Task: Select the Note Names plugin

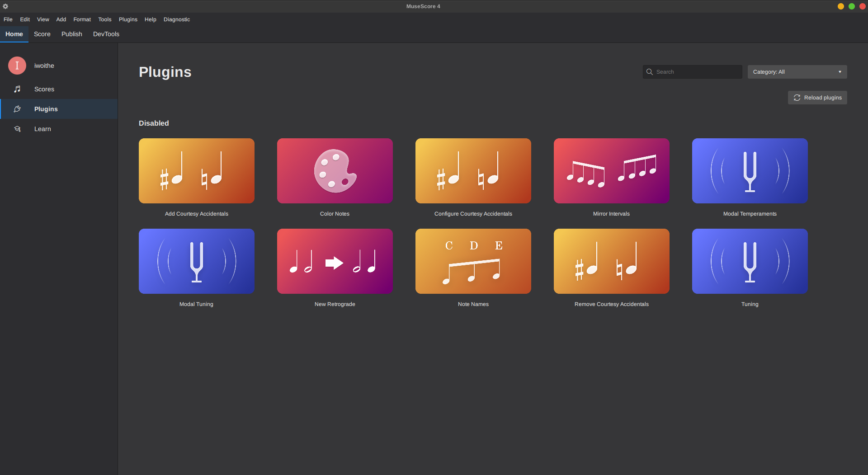Action: pyautogui.click(x=473, y=261)
